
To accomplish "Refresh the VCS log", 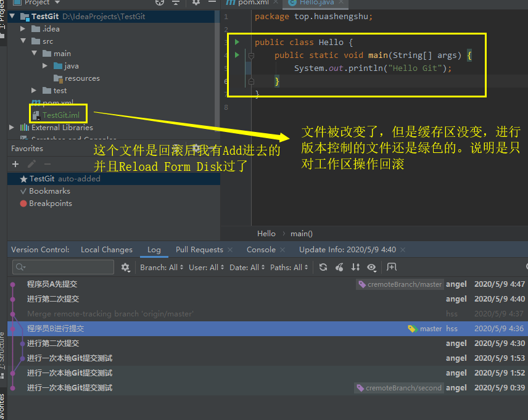I will [x=323, y=267].
